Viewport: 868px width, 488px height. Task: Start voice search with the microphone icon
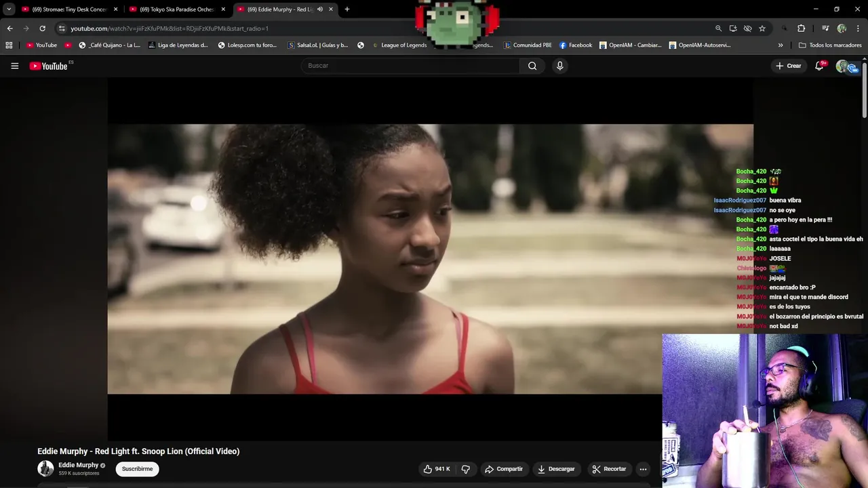[559, 66]
